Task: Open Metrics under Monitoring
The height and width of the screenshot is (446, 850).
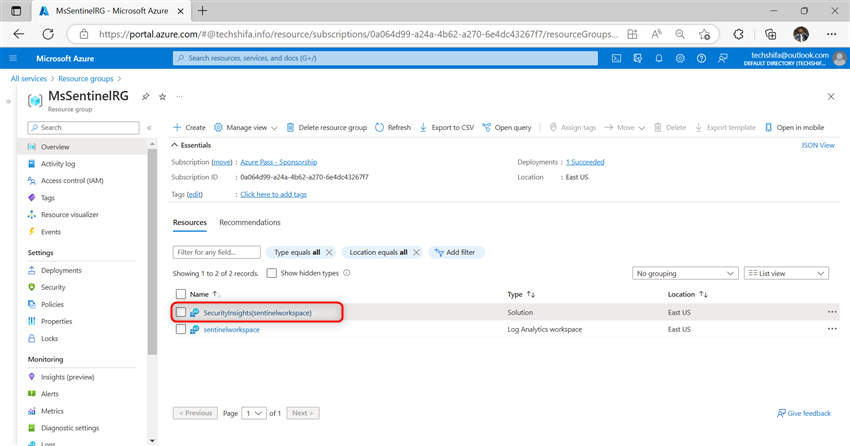Action: [x=52, y=411]
